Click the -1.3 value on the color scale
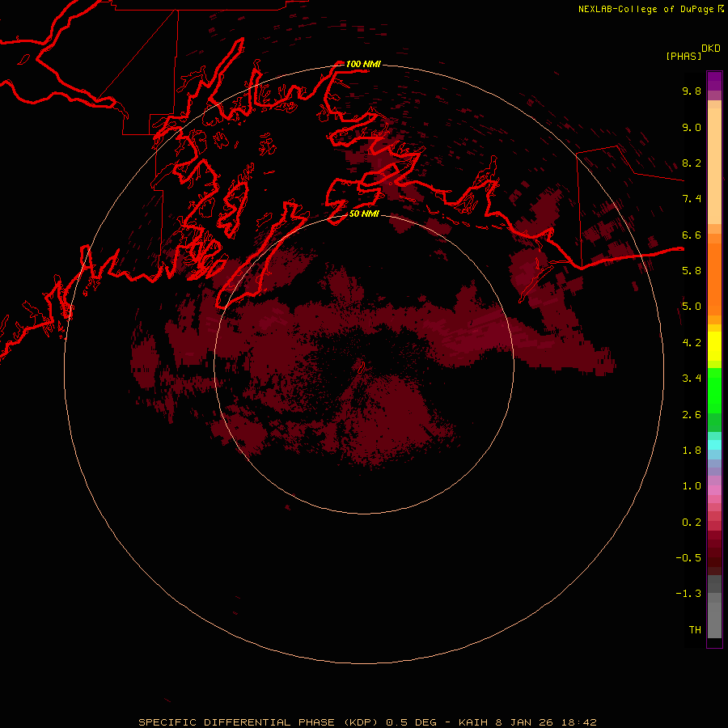 pyautogui.click(x=688, y=594)
